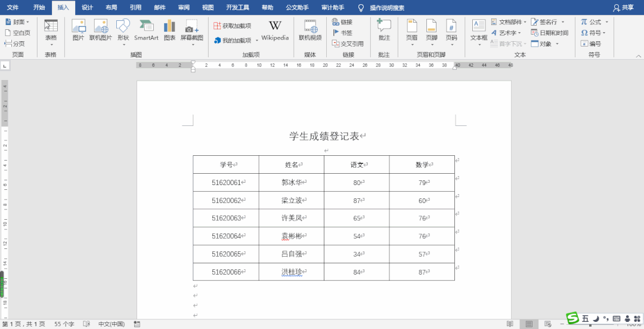Click the header cell 语文
Image resolution: width=644 pixels, height=329 pixels.
(357, 165)
